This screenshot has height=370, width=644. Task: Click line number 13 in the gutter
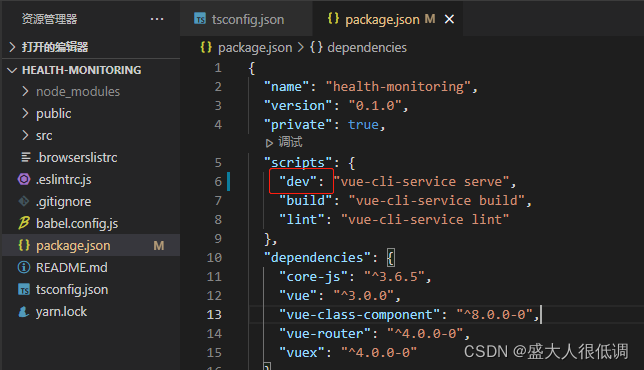tap(214, 315)
